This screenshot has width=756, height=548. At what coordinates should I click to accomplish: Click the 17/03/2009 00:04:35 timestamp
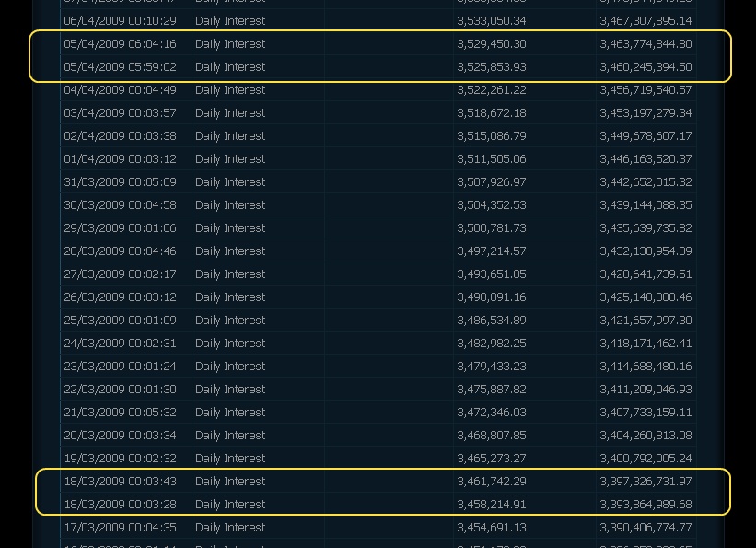(x=120, y=528)
